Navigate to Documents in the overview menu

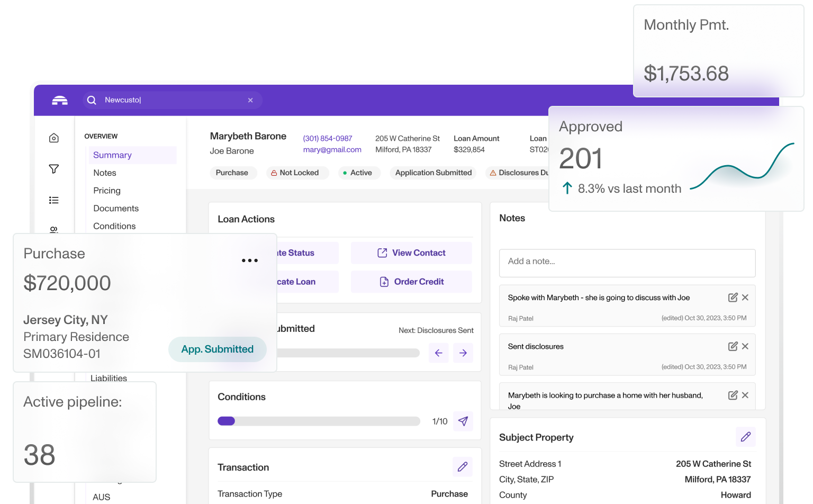(x=116, y=209)
